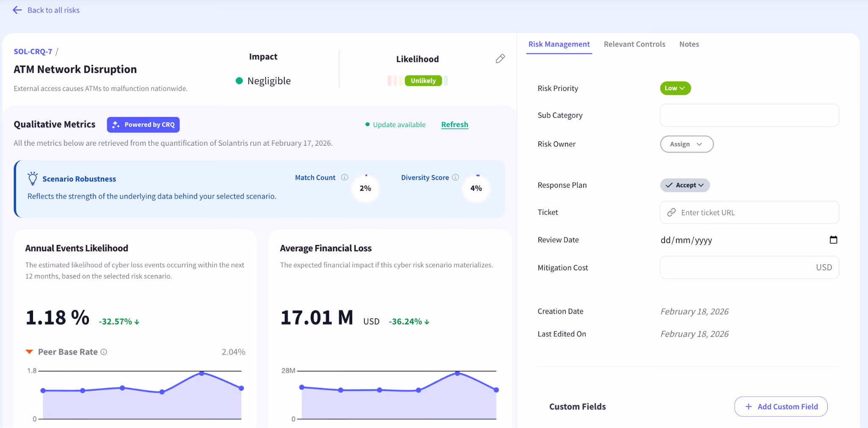The width and height of the screenshot is (868, 428).
Task: Click the Match Count info icon
Action: (345, 177)
